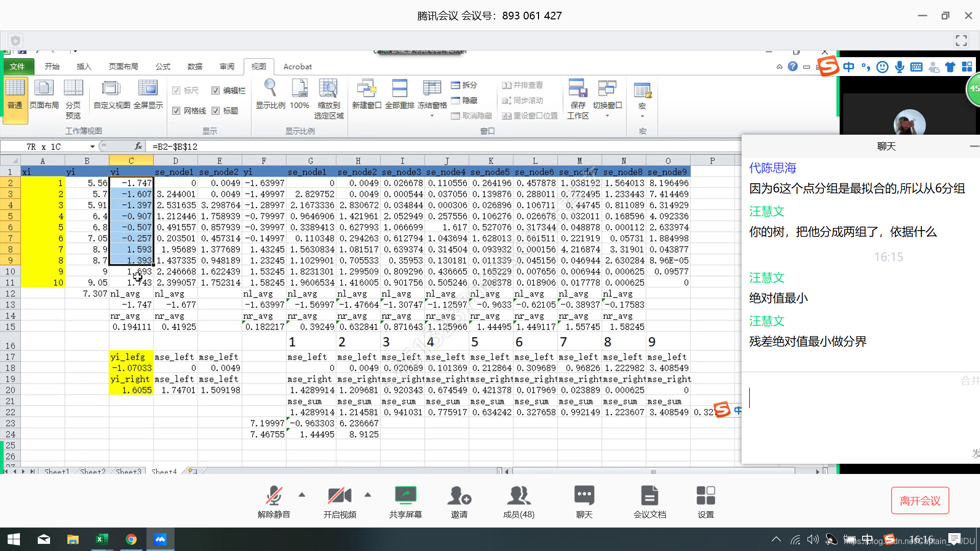The width and height of the screenshot is (980, 551).
Task: Click the Review (审阅) tab
Action: (227, 66)
